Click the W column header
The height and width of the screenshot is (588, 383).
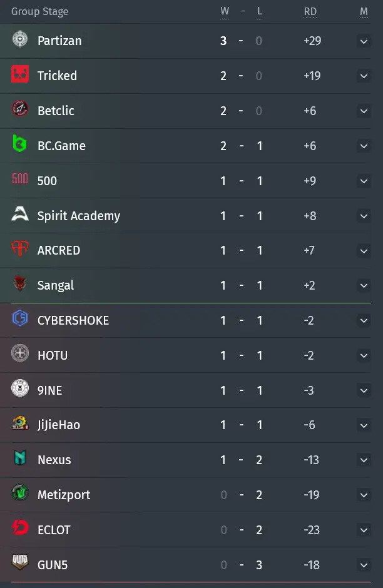225,12
